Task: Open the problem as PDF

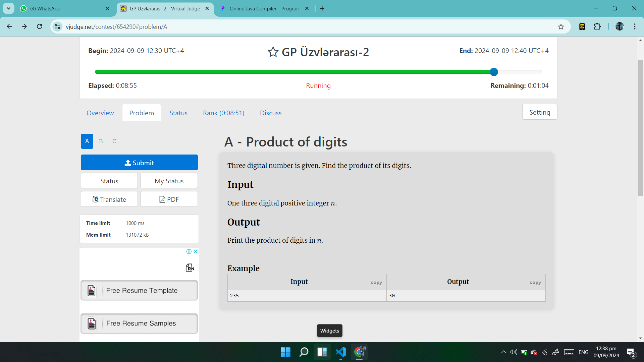Action: [x=169, y=199]
